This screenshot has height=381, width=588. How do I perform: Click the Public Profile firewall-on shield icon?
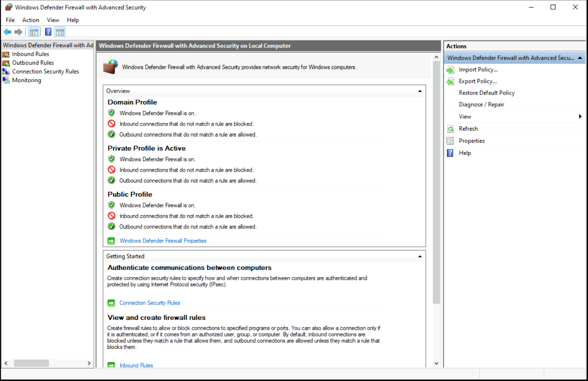[112, 205]
